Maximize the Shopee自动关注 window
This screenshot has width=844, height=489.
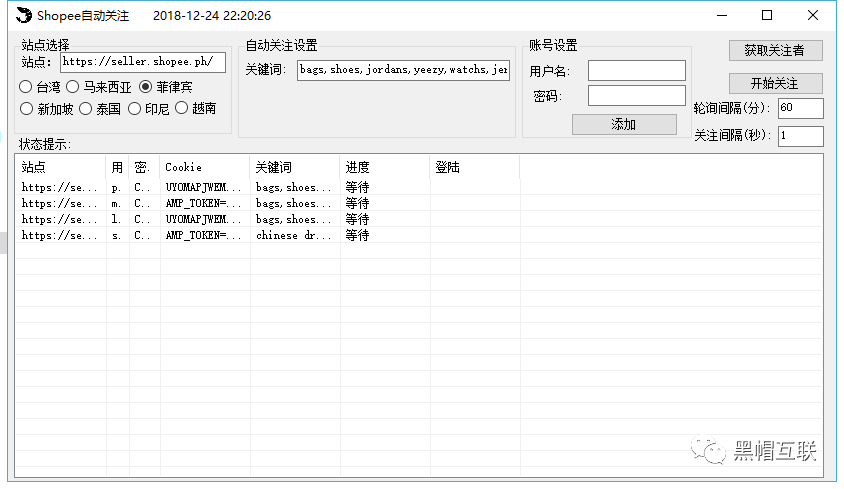(x=767, y=15)
